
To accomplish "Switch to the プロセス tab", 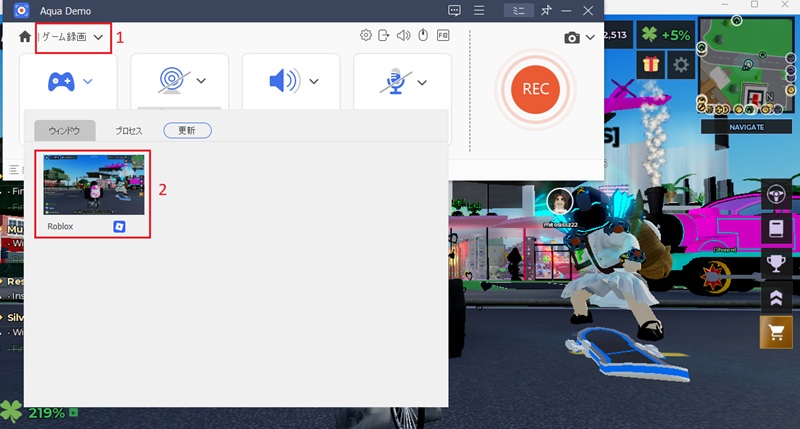I will tap(129, 131).
